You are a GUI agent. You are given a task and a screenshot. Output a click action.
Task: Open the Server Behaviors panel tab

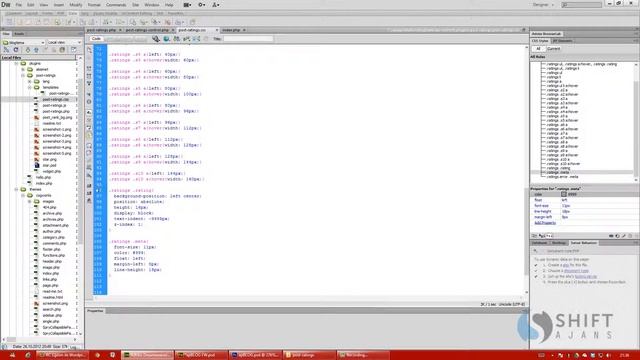click(583, 243)
